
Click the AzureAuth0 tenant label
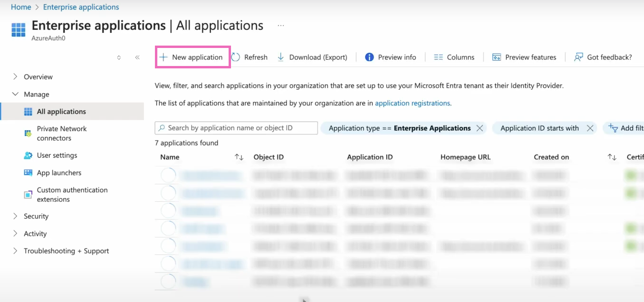click(x=48, y=38)
